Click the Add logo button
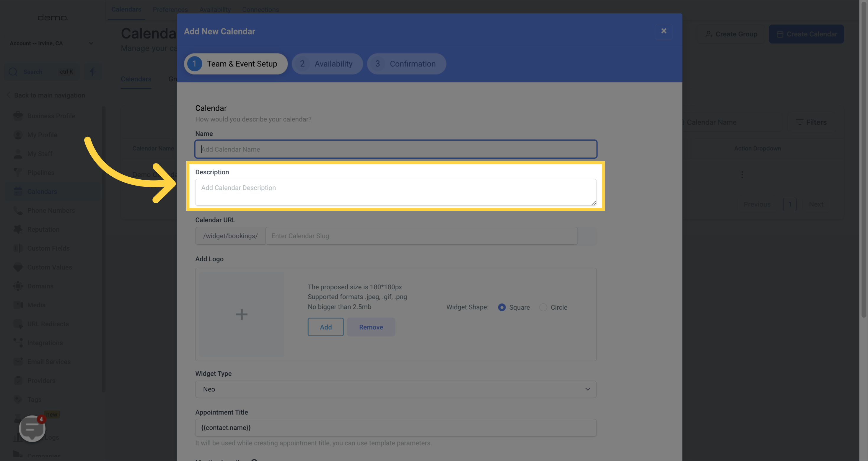Viewport: 868px width, 461px height. (325, 327)
